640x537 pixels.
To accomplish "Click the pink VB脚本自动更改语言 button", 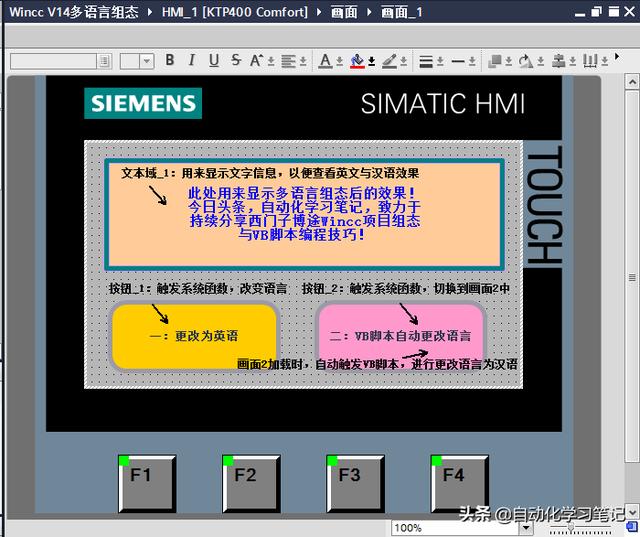I will pos(400,336).
